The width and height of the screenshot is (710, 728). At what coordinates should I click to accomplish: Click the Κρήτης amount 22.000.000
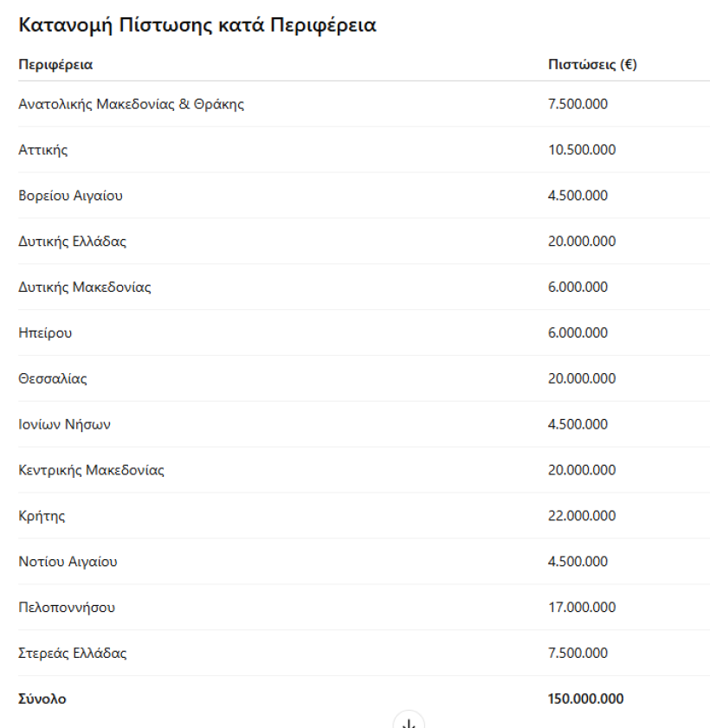pos(582,516)
